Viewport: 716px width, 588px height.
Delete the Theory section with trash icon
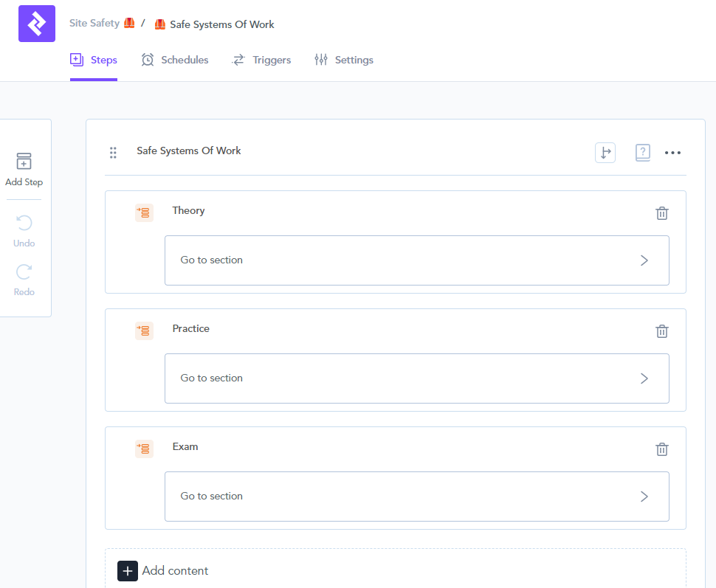point(662,213)
